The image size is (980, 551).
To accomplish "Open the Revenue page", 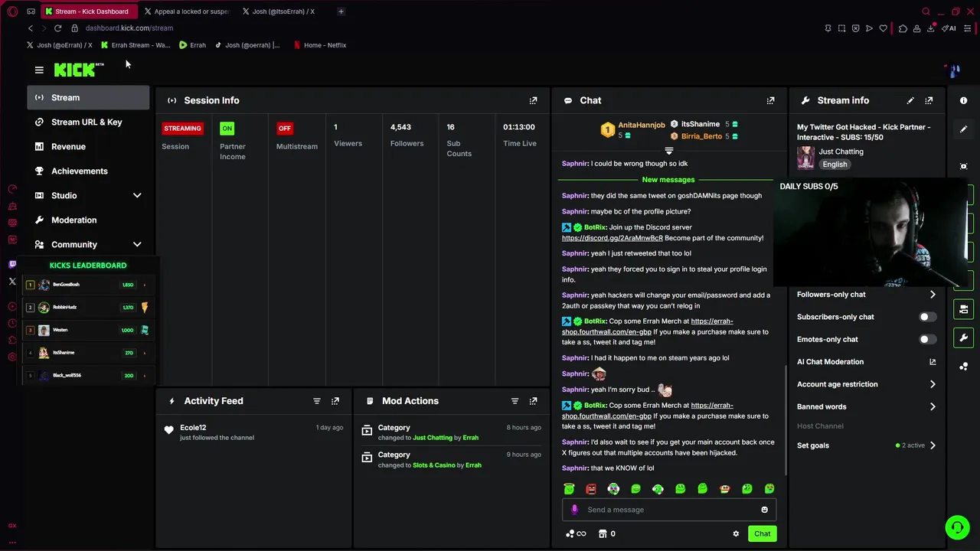I will tap(89, 147).
